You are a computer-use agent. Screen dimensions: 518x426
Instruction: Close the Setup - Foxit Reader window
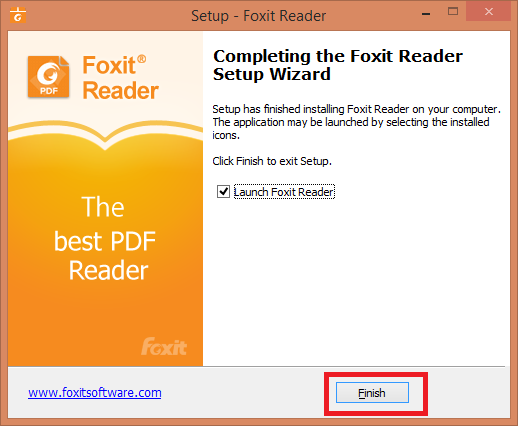click(489, 12)
